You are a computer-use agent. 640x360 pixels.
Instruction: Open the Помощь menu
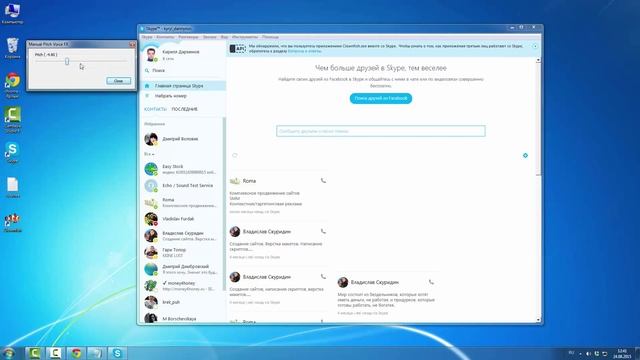point(270,37)
